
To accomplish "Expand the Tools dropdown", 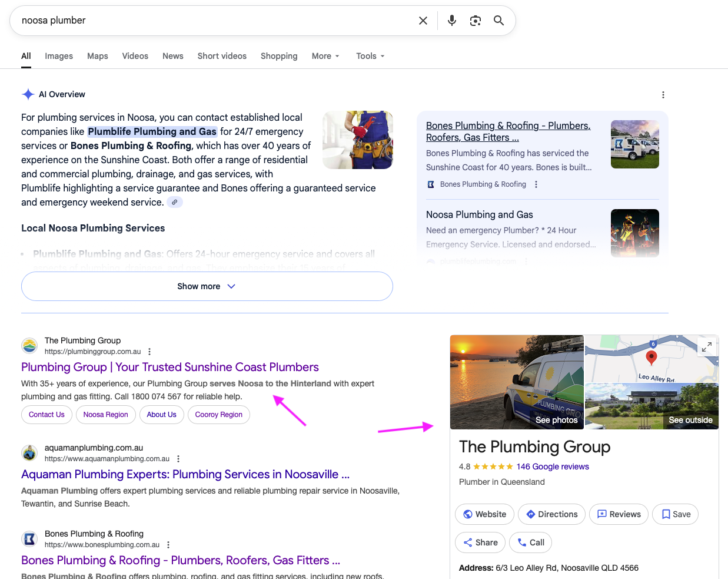I will point(370,56).
